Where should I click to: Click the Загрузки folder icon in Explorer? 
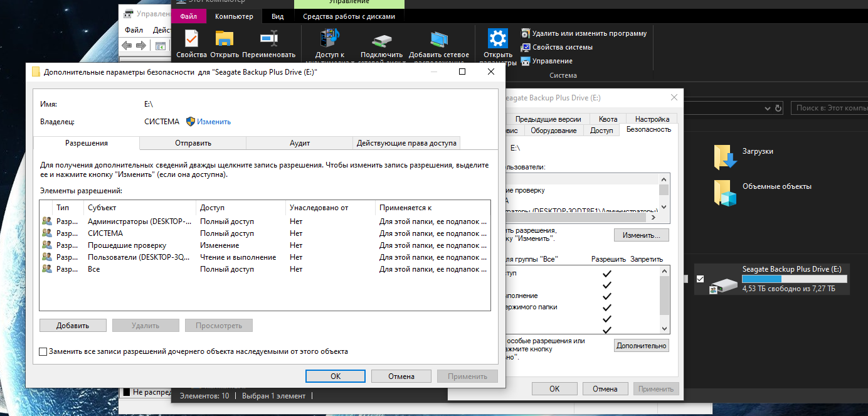click(725, 156)
